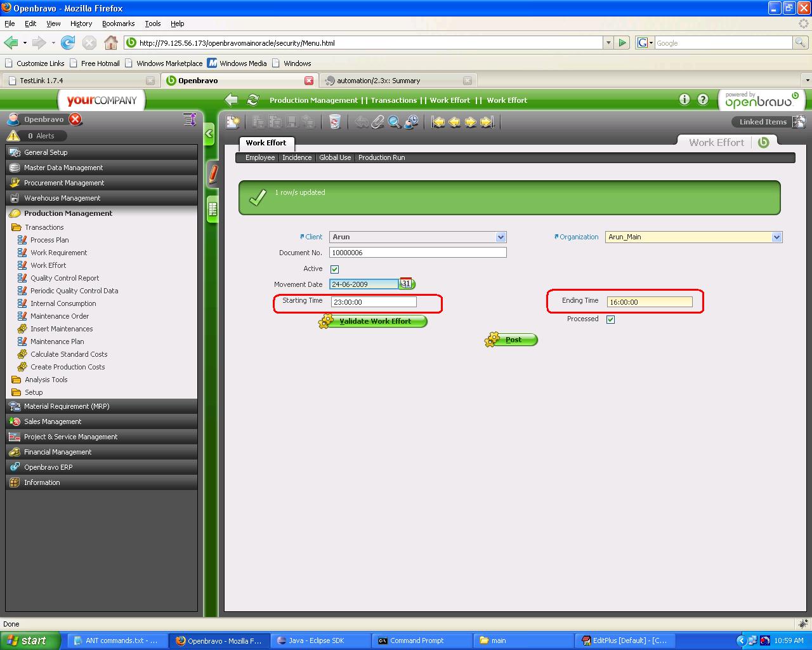
Task: Hide the left menu with the chevron
Action: coord(210,134)
